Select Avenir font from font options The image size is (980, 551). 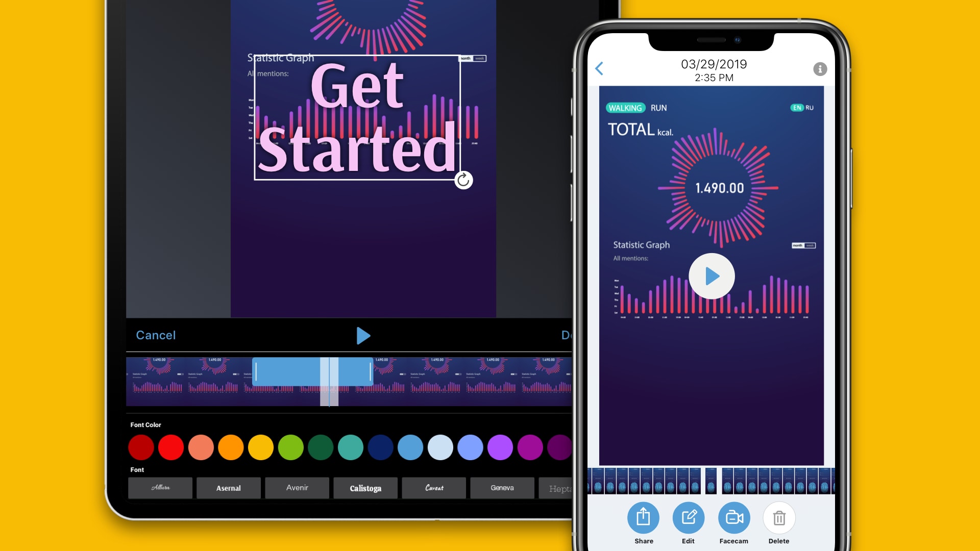297,488
